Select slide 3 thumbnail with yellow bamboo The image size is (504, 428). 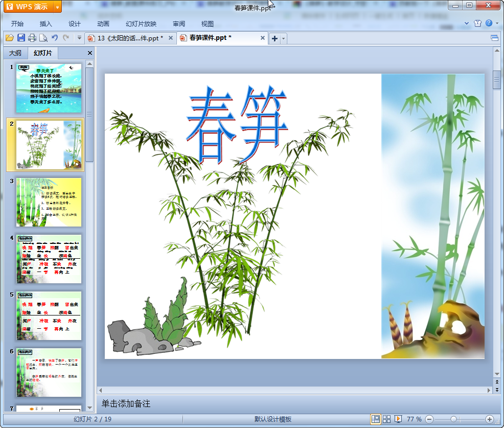pos(49,202)
